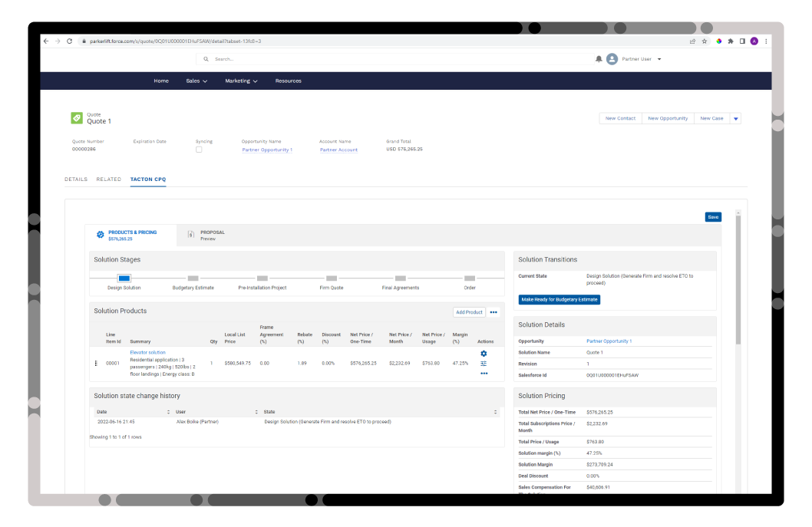Click Make Ready for Budgetary Estimate

[559, 299]
